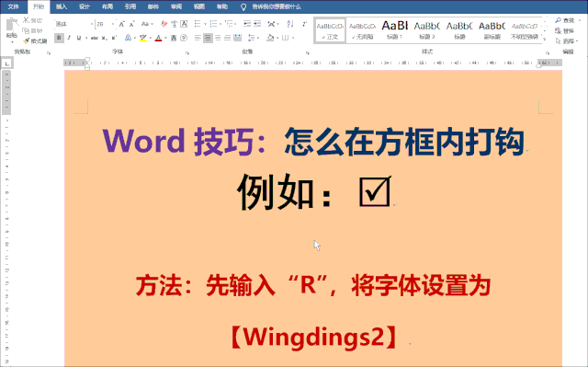Toggle Underline formatting
This screenshot has width=588, height=367.
pyautogui.click(x=79, y=38)
